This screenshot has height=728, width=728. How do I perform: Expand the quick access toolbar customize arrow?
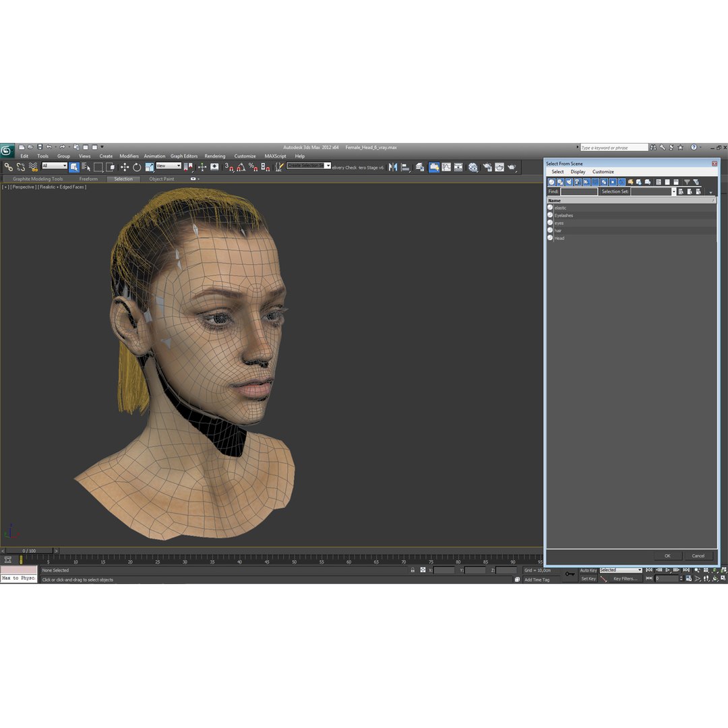(x=102, y=147)
